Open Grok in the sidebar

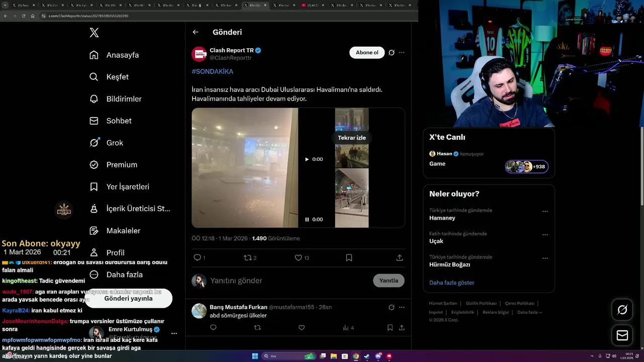coord(106,143)
